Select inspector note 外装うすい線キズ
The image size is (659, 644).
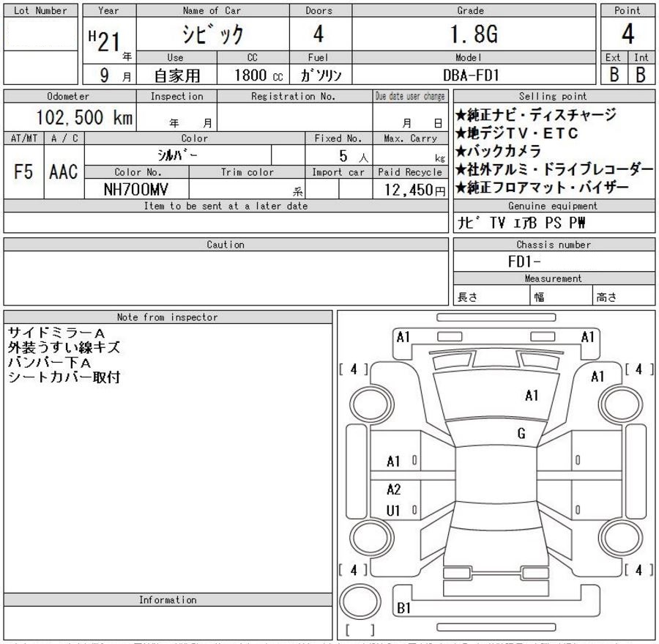click(x=64, y=347)
